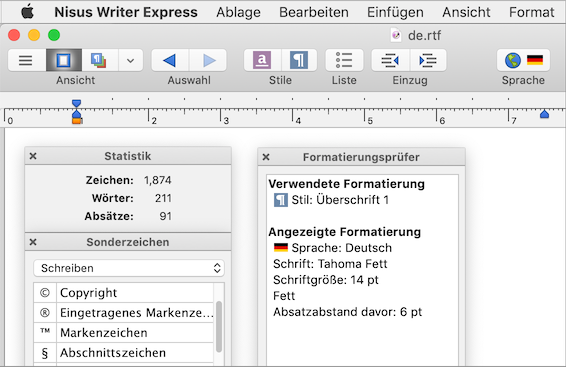This screenshot has width=566, height=367.
Task: Click Schriftgröße: 14 pt entry
Action: click(x=326, y=280)
